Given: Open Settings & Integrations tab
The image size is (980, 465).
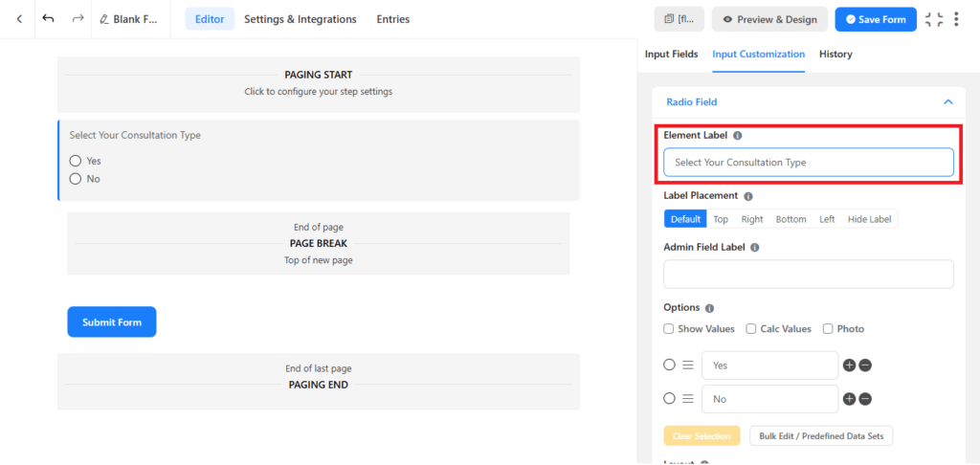Looking at the screenshot, I should click(x=300, y=19).
